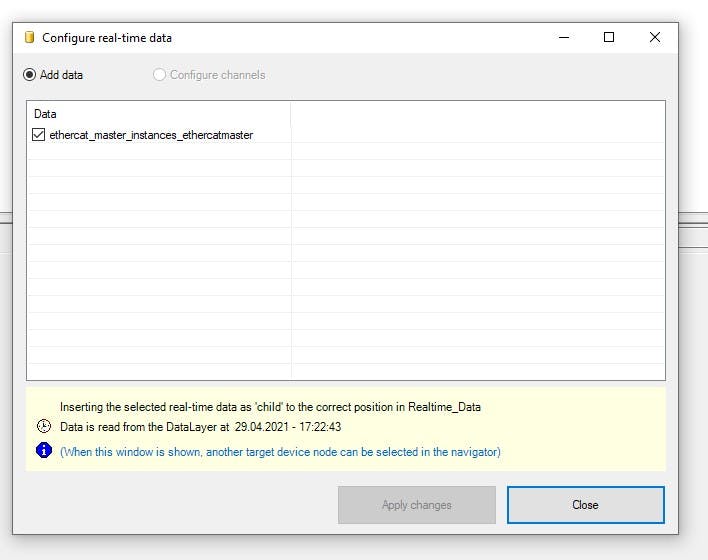The image size is (708, 560).
Task: Uncheck the ethercat_master_instances_ethercatmaster checkbox
Action: click(x=38, y=135)
